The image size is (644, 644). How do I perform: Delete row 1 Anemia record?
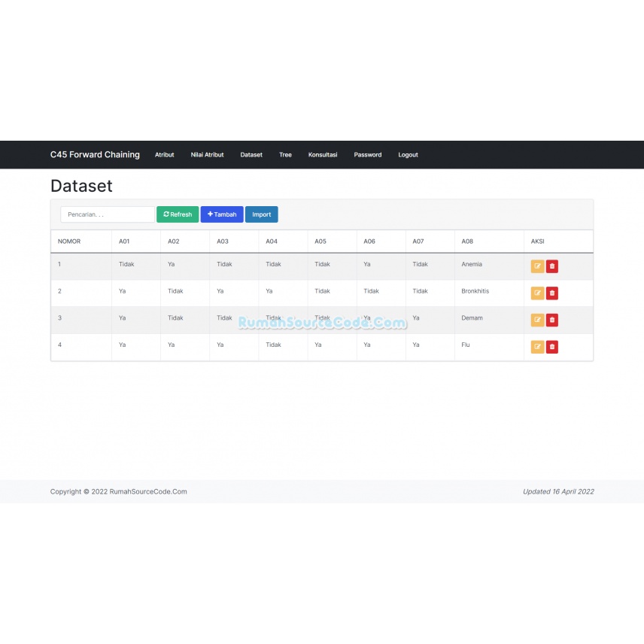552,266
